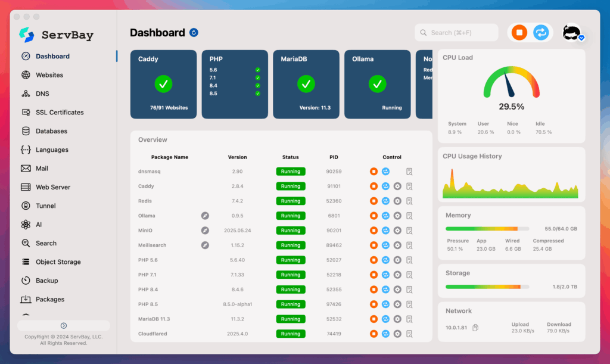The width and height of the screenshot is (610, 364).
Task: Open settings gear for MariaDB 11.3
Action: [x=397, y=319]
